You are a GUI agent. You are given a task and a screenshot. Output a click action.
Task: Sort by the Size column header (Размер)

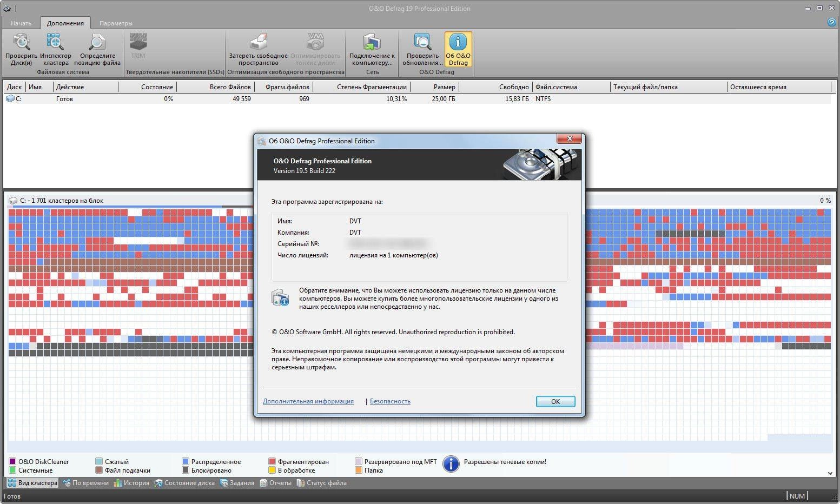tap(434, 87)
